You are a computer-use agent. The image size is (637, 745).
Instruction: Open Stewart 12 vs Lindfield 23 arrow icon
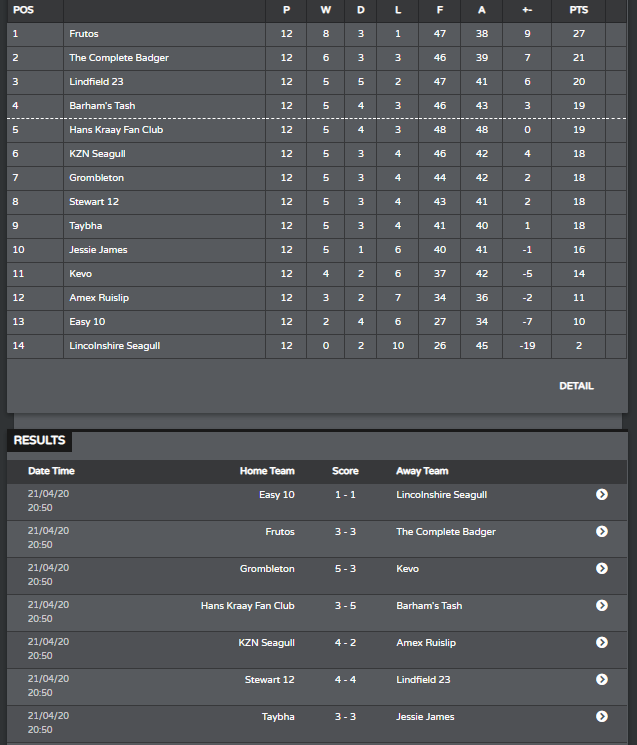coord(601,680)
